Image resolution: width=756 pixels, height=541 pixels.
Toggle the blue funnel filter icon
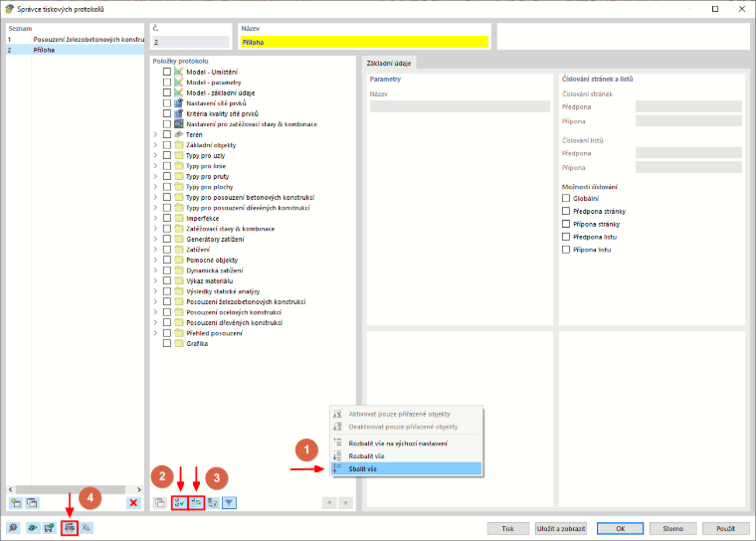tap(229, 503)
